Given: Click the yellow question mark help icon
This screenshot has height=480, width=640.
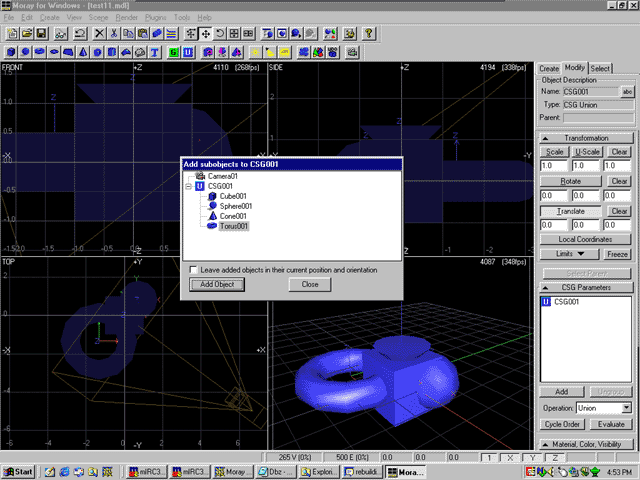Looking at the screenshot, I should point(369,33).
